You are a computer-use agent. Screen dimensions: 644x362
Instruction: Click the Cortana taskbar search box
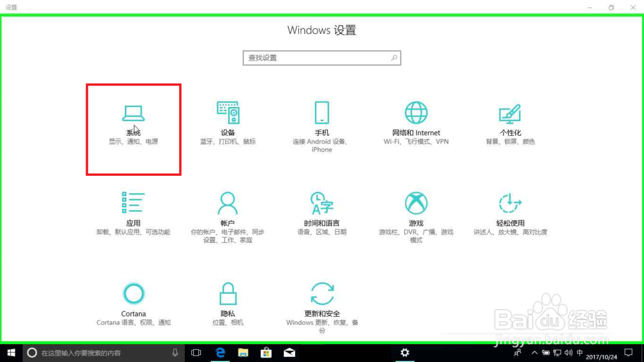coord(102,352)
